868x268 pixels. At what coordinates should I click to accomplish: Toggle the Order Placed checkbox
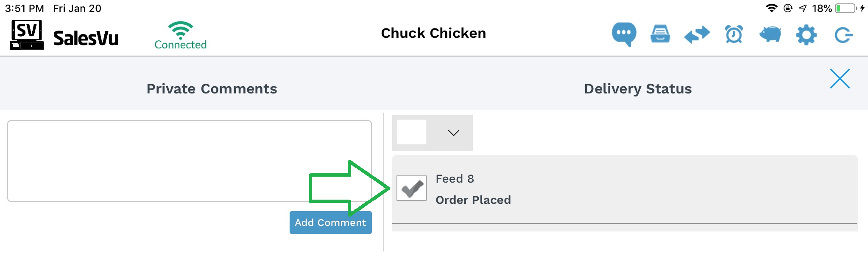click(412, 188)
